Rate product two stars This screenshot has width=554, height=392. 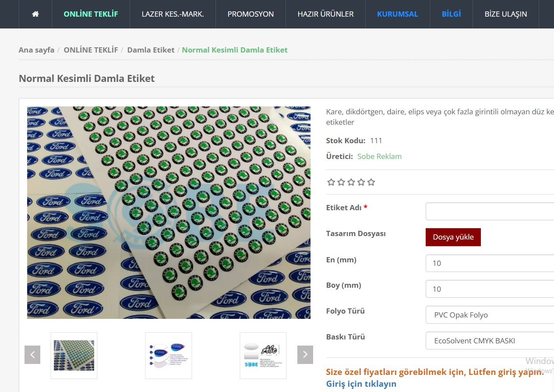[341, 182]
